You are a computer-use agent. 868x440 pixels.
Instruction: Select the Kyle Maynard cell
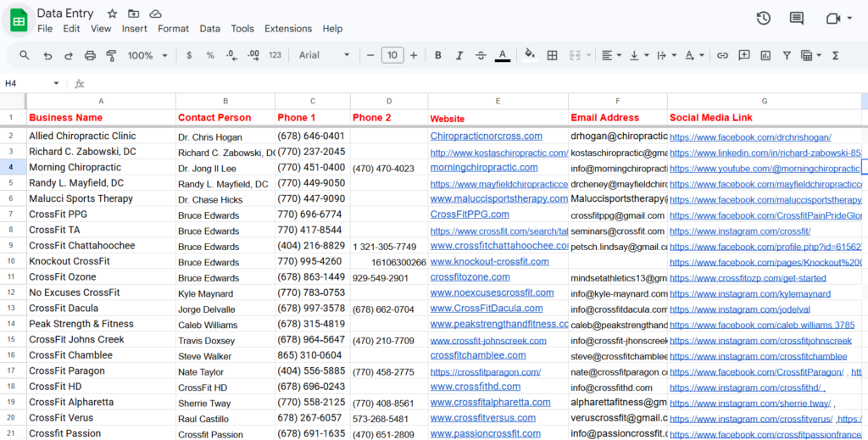coord(225,292)
